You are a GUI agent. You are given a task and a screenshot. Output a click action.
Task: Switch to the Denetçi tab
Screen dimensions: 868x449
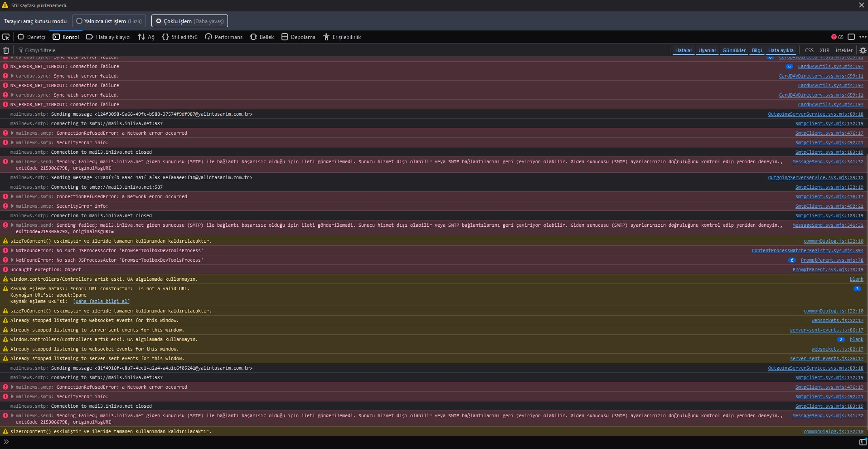coord(32,37)
